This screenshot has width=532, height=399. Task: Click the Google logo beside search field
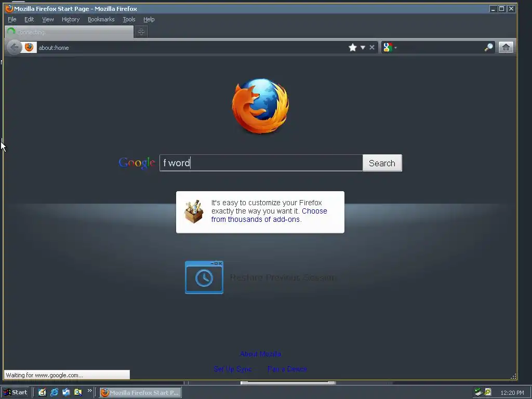tap(137, 163)
